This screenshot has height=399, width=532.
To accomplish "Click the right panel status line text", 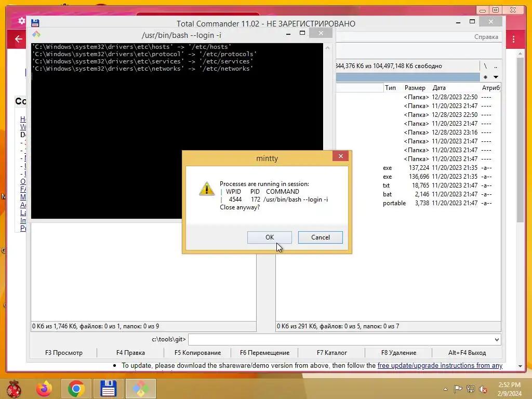I will [338, 326].
